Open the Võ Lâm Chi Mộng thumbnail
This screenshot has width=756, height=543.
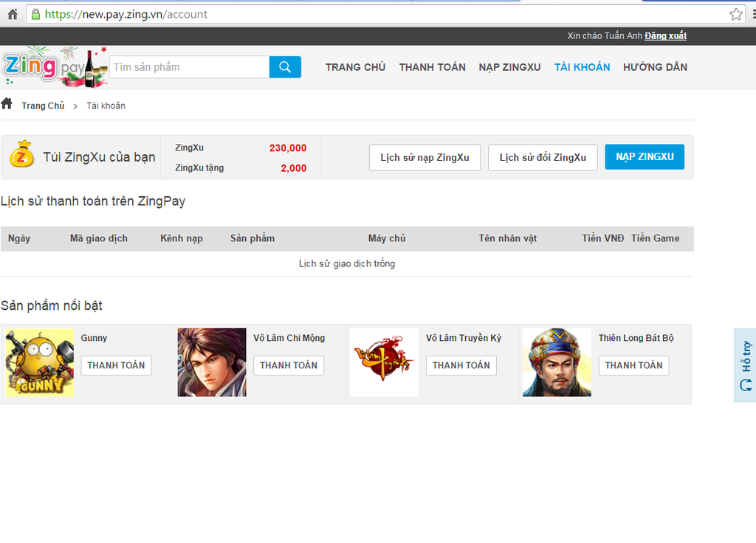point(212,362)
